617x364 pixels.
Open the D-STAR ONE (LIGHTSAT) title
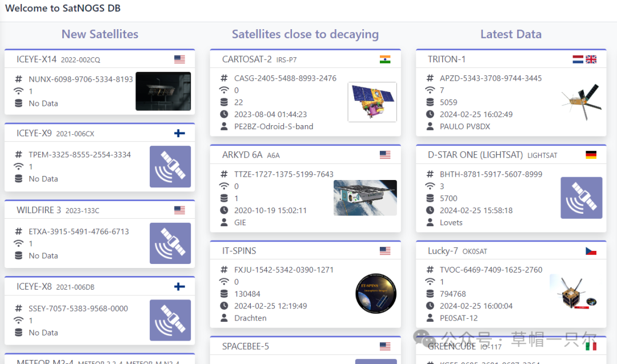click(475, 155)
